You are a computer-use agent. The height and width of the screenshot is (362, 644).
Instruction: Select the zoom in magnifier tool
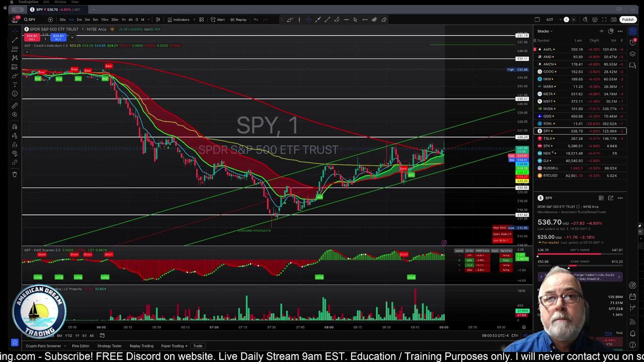(15, 115)
